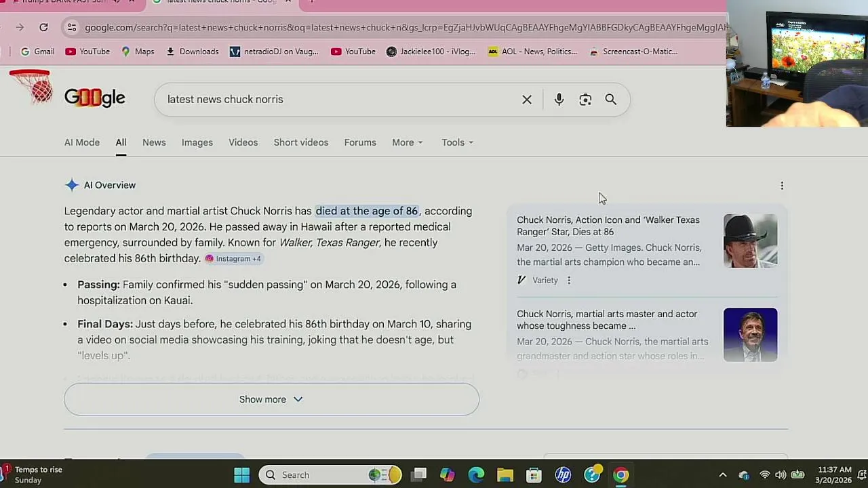Switch to News results tab

(154, 142)
